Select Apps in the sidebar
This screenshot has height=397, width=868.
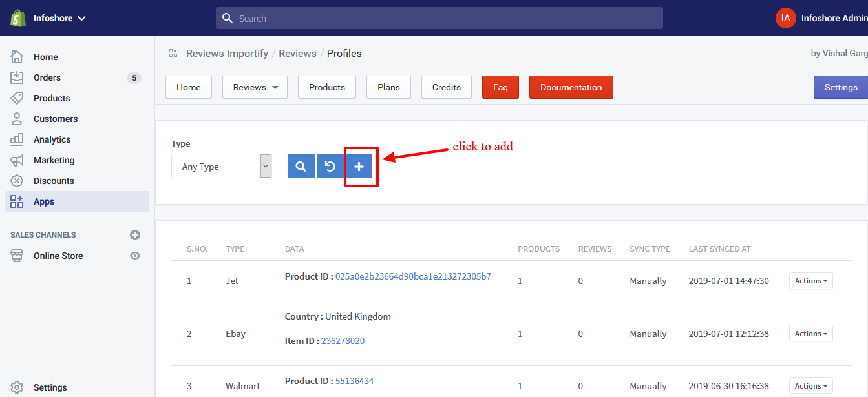(77, 201)
